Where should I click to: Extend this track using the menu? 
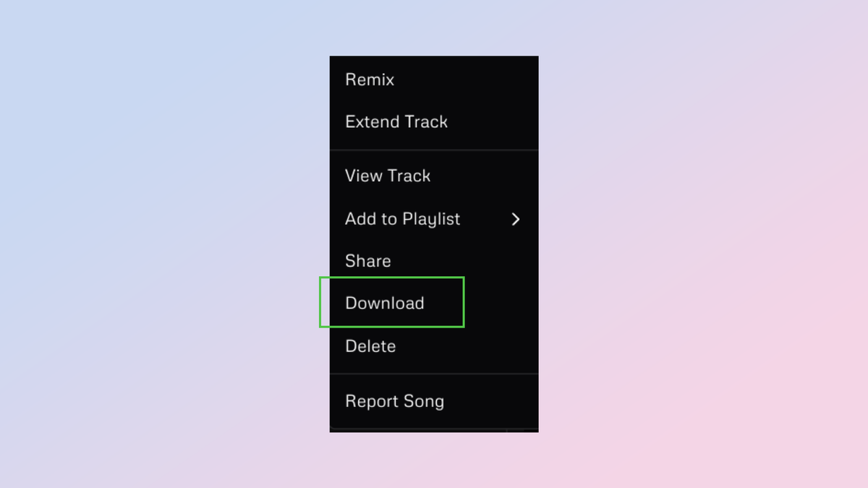(396, 121)
